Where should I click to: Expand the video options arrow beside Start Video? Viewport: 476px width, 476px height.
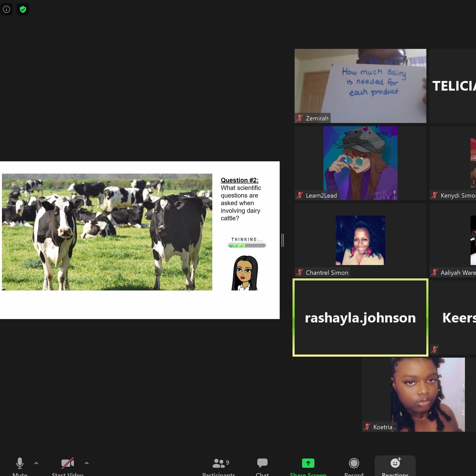(x=87, y=463)
